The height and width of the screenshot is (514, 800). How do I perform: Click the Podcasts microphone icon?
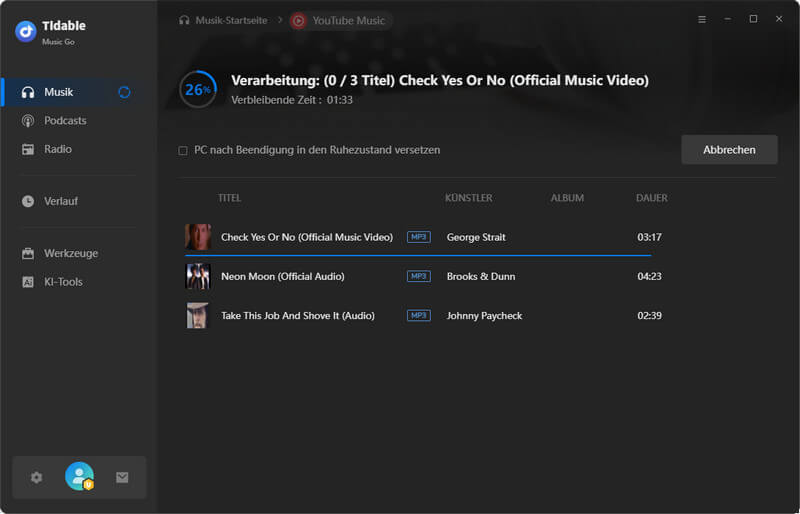click(28, 121)
